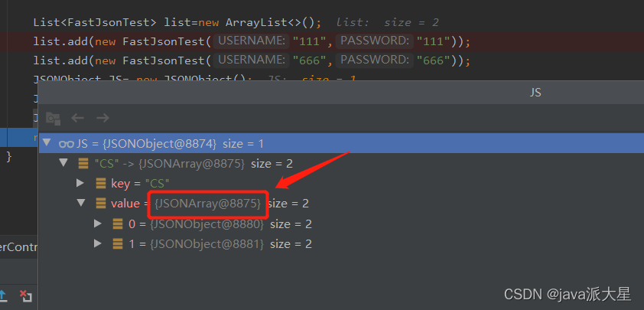Screen dimensions: 644x310
Task: Click the PASSWORD: hint before "111"
Action: coord(374,41)
